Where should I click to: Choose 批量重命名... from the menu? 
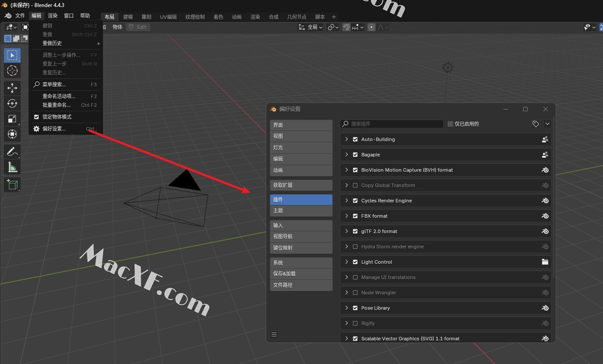point(66,105)
